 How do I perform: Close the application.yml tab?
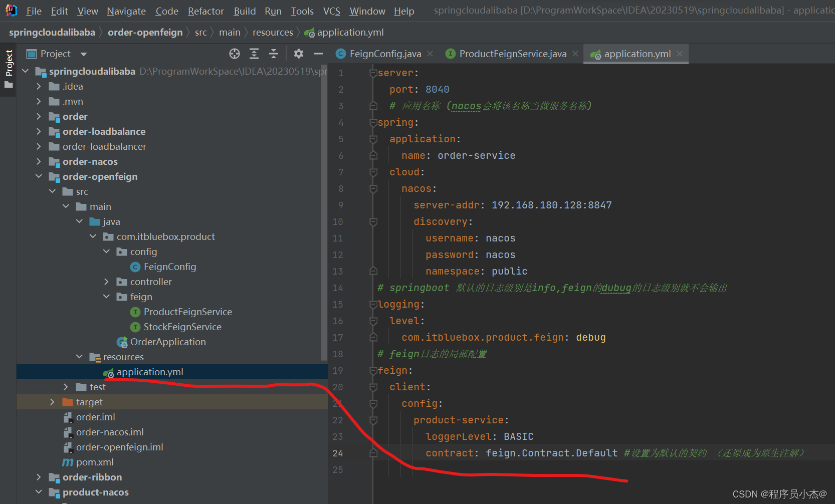[680, 54]
